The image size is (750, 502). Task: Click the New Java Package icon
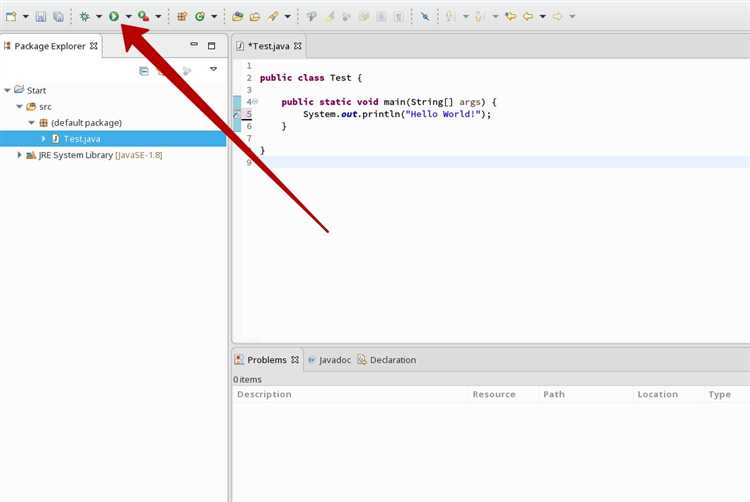tap(182, 16)
